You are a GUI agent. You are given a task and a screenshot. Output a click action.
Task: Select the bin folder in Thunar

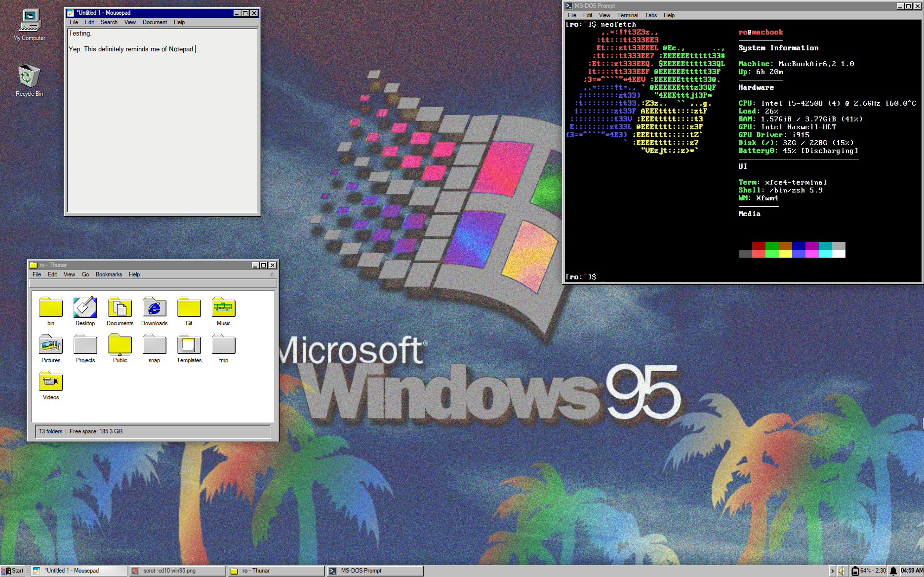pyautogui.click(x=51, y=311)
